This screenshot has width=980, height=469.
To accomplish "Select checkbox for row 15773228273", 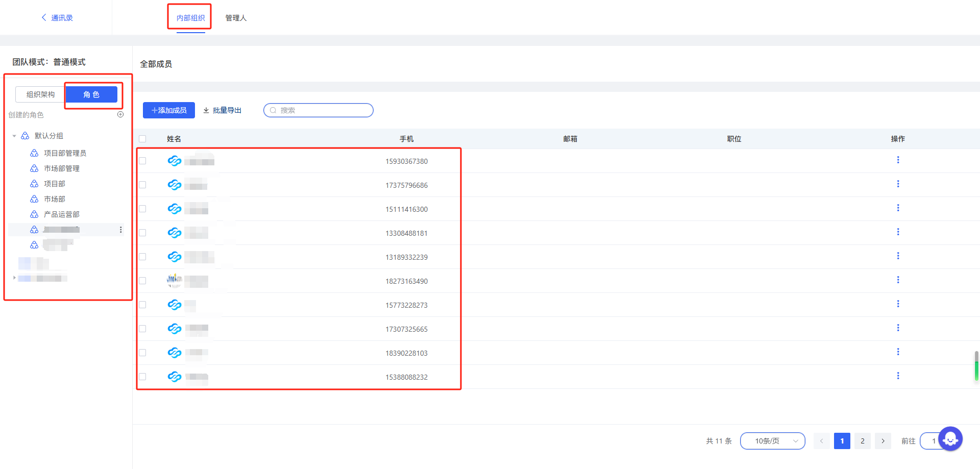I will pyautogui.click(x=142, y=305).
